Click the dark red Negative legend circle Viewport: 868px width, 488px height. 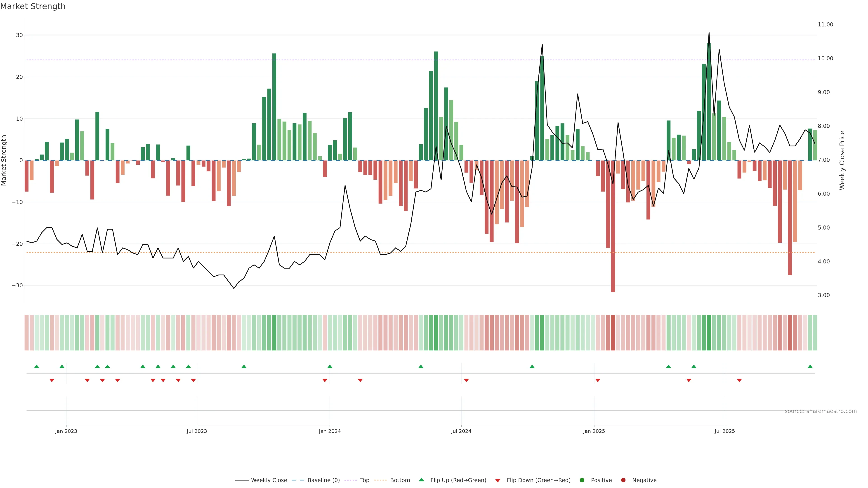pos(623,480)
